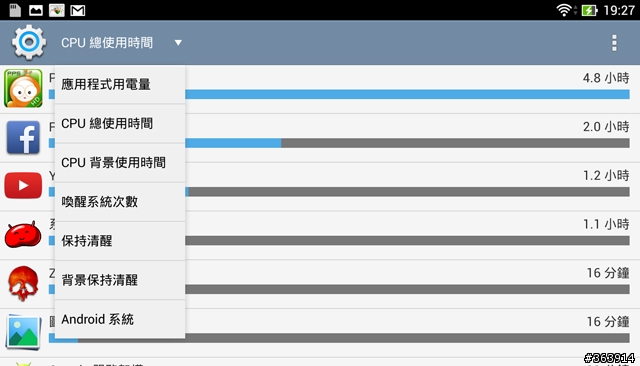Image resolution: width=640 pixels, height=366 pixels.
Task: Tap the red jelly bean Android icon
Action: pyautogui.click(x=23, y=235)
